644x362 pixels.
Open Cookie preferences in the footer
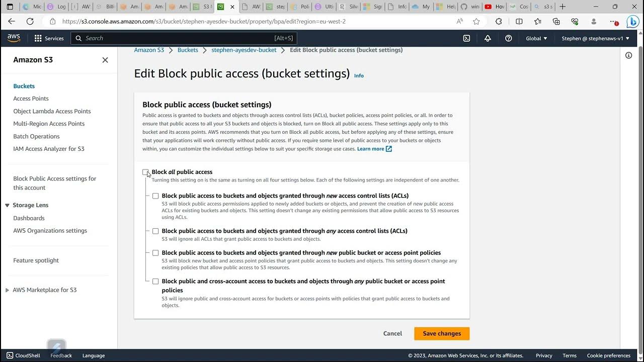click(609, 355)
